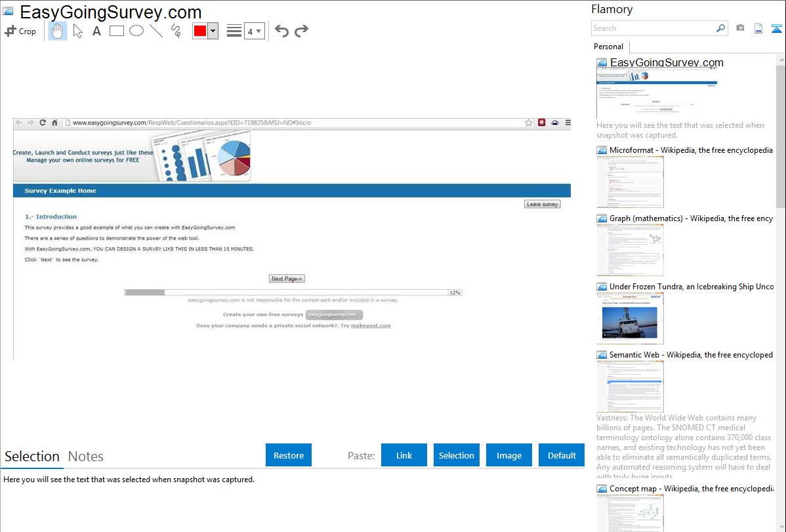Click the line thickness icon
The width and height of the screenshot is (786, 532).
234,31
